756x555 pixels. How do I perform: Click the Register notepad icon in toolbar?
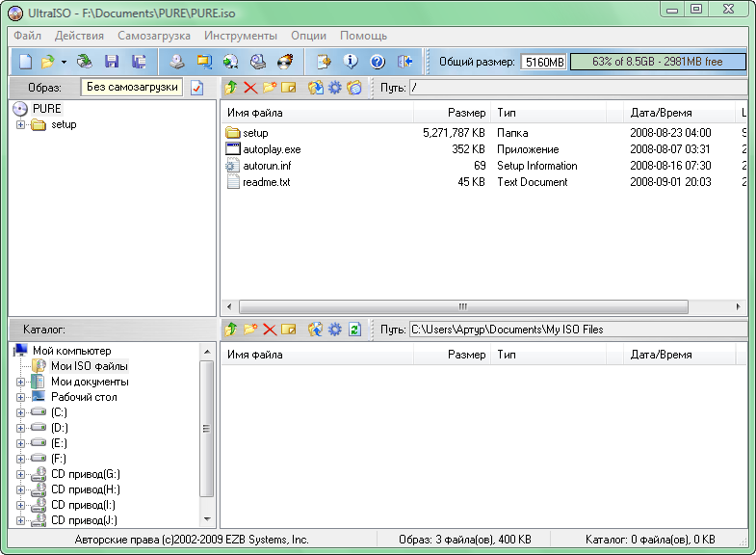(x=324, y=62)
